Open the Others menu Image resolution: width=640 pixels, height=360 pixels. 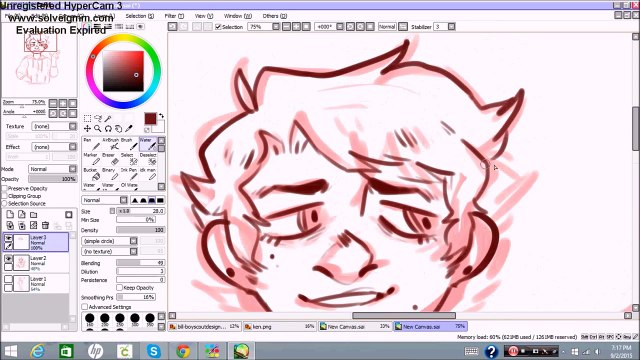click(275, 16)
